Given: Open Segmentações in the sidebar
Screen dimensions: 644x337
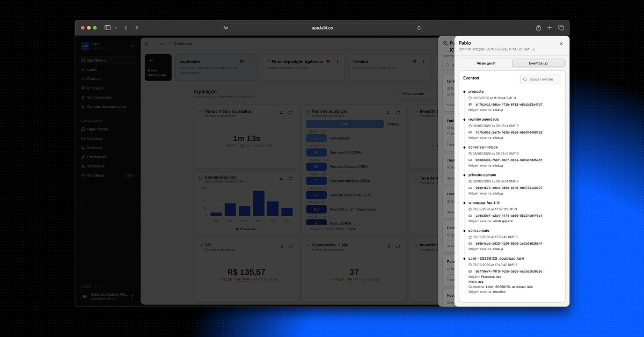Looking at the screenshot, I should pos(107,97).
